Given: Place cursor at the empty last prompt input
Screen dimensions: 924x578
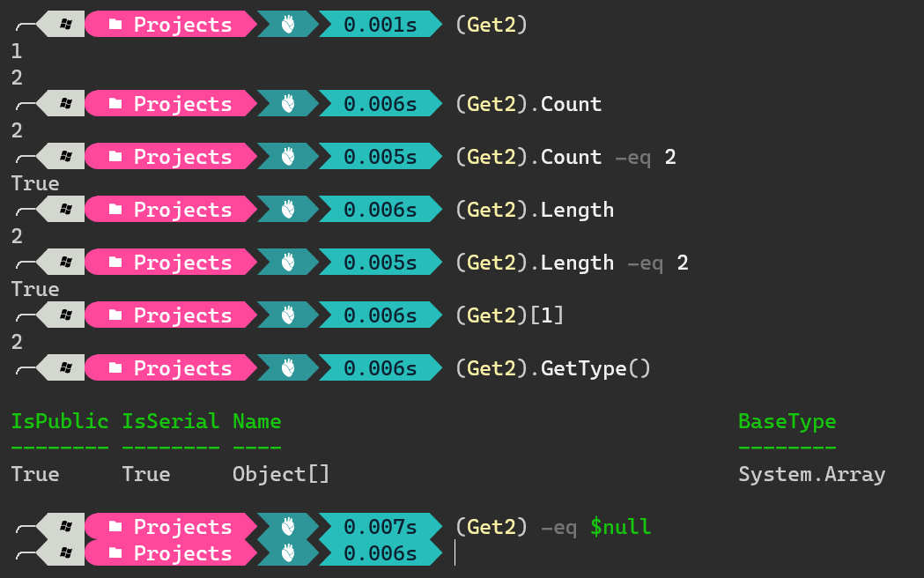Looking at the screenshot, I should click(455, 552).
